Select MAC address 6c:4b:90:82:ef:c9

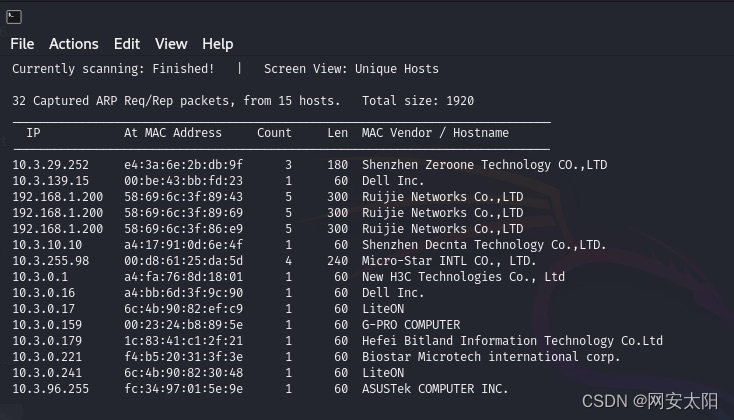tap(184, 309)
